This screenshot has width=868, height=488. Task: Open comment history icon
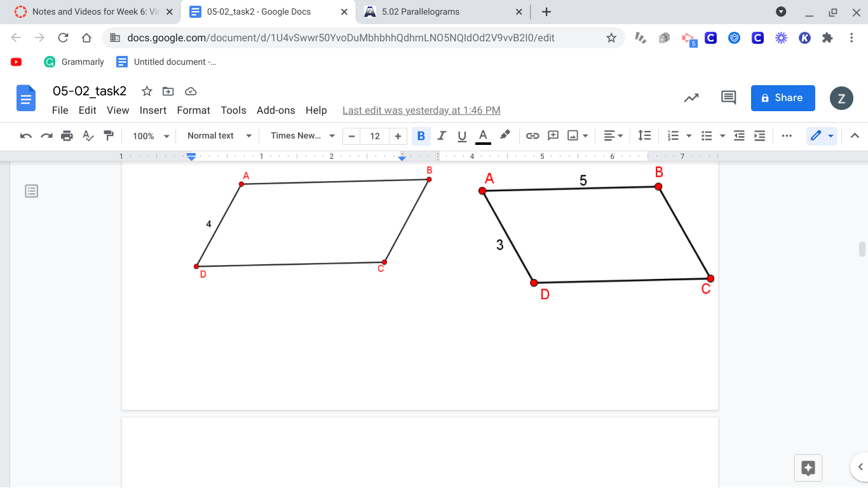tap(728, 98)
